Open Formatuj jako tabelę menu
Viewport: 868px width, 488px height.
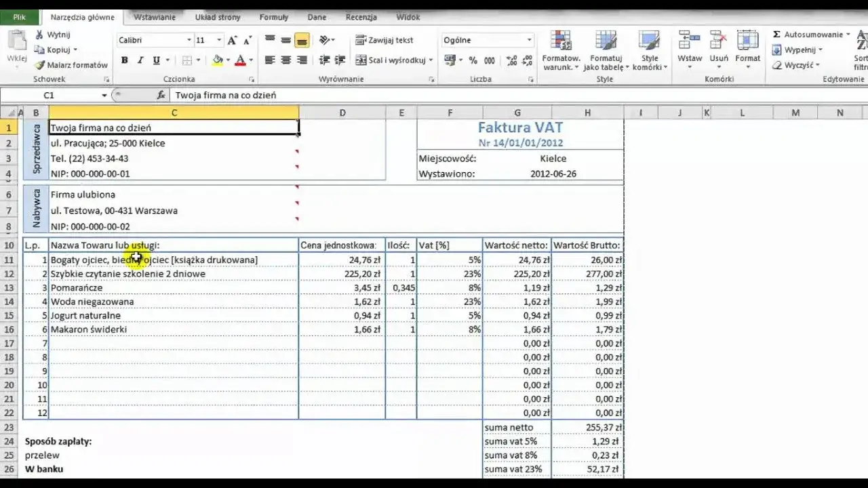point(606,51)
